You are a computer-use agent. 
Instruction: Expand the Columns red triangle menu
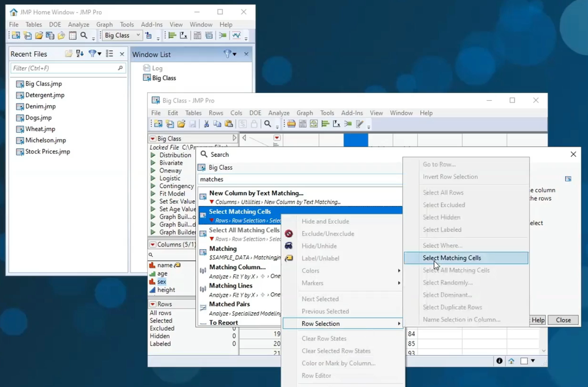[152, 244]
